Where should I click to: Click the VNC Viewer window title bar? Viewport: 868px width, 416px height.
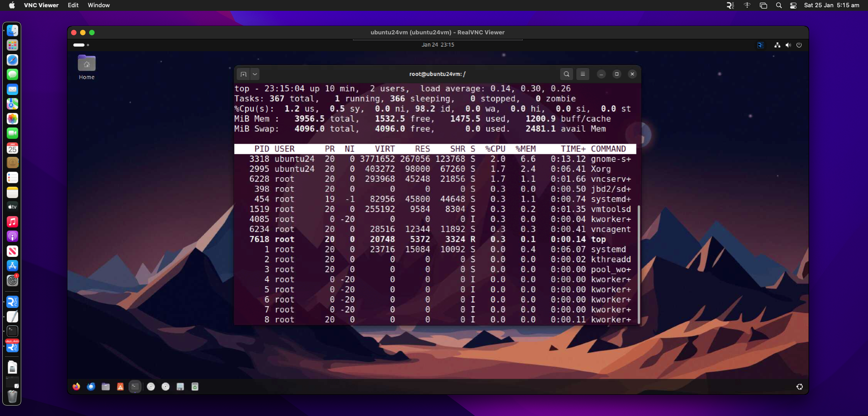pyautogui.click(x=438, y=33)
